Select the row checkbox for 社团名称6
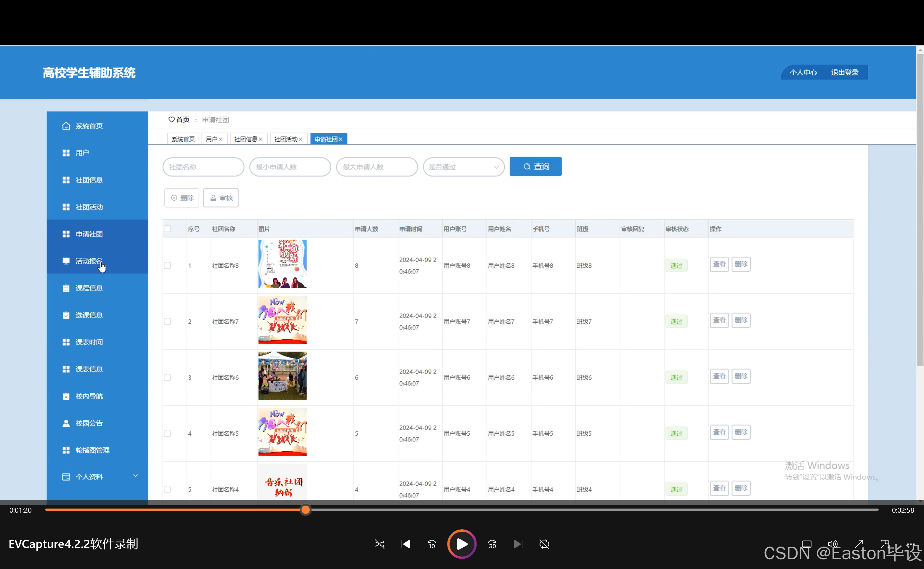The height and width of the screenshot is (569, 924). 167,378
